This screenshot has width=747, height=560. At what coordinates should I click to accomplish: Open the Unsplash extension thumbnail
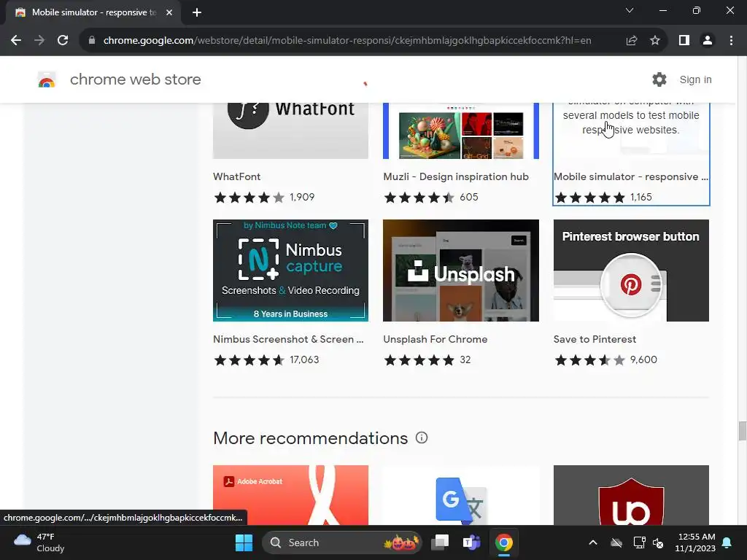coord(461,271)
